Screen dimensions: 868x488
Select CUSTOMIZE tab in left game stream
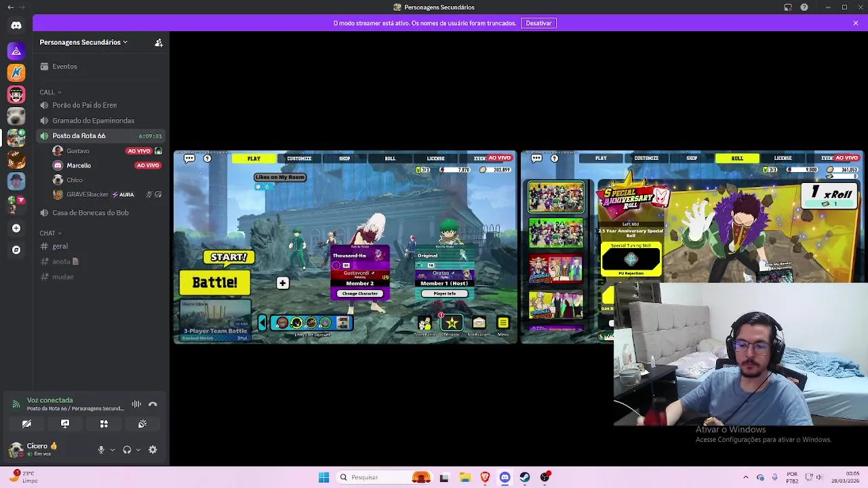click(299, 159)
